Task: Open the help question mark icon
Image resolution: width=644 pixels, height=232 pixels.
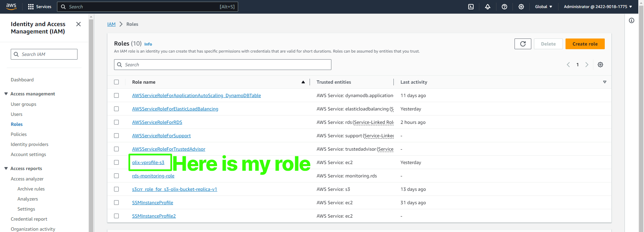Action: (504, 7)
